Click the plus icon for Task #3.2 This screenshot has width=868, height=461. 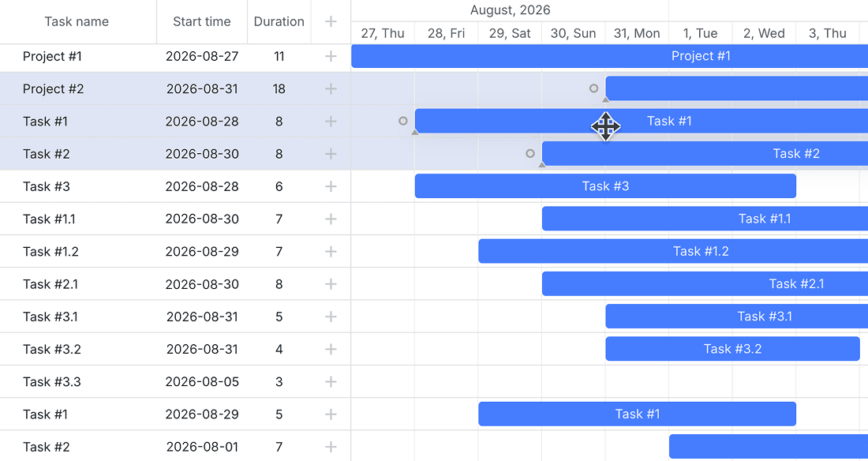pyautogui.click(x=331, y=349)
